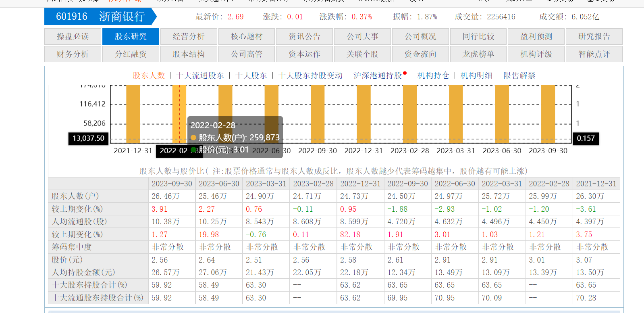Jump to 限售解禁 sub-section
This screenshot has height=313, width=644.
pos(519,75)
